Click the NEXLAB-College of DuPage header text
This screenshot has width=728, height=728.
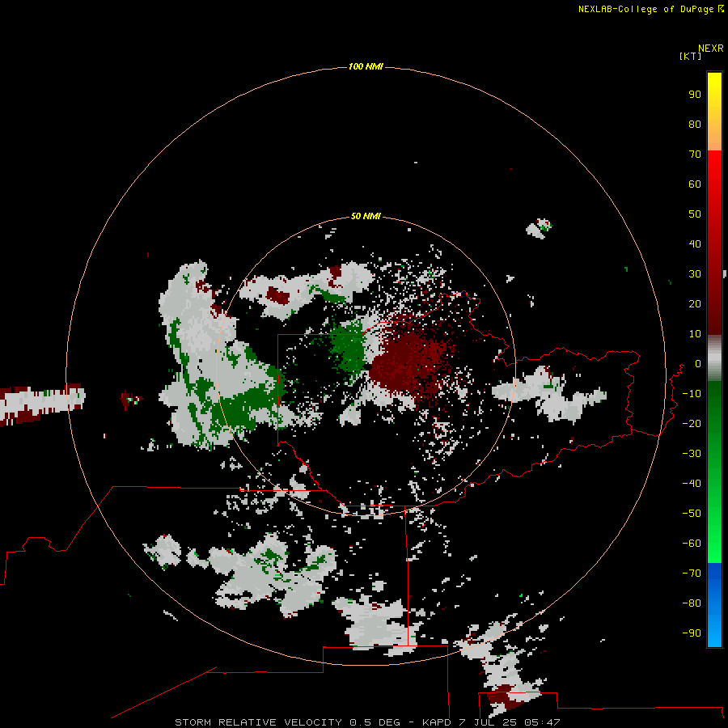(x=647, y=9)
